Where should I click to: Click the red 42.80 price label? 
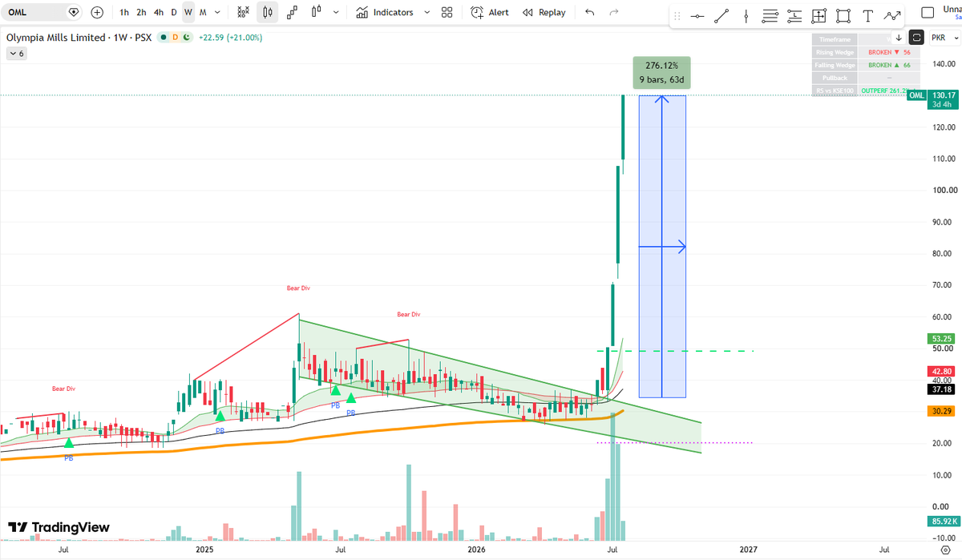click(941, 371)
